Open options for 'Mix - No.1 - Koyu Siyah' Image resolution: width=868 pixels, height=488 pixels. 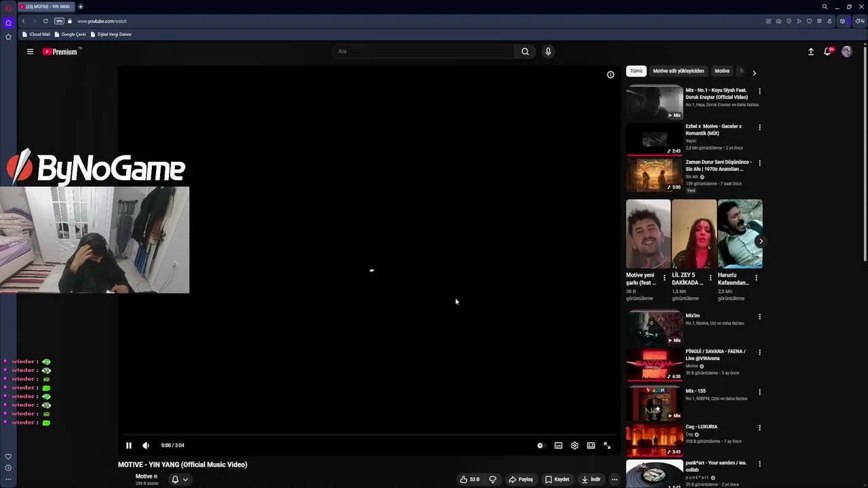759,91
